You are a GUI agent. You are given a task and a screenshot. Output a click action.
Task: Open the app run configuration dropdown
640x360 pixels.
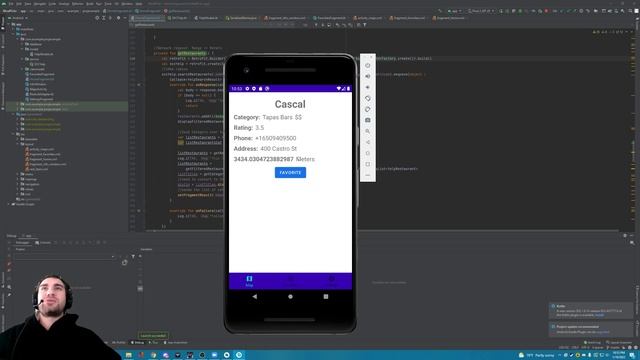[455, 11]
